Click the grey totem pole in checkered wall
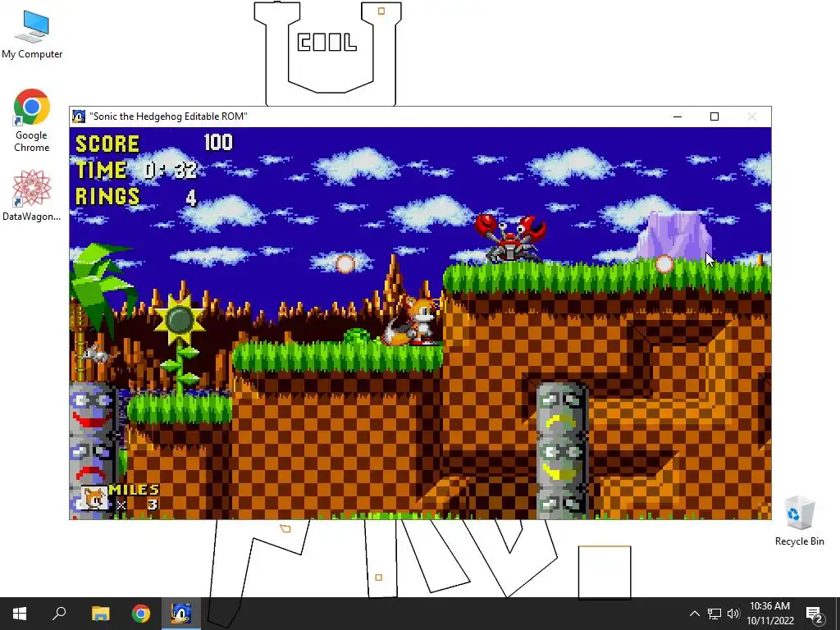This screenshot has width=840, height=630. pyautogui.click(x=561, y=450)
